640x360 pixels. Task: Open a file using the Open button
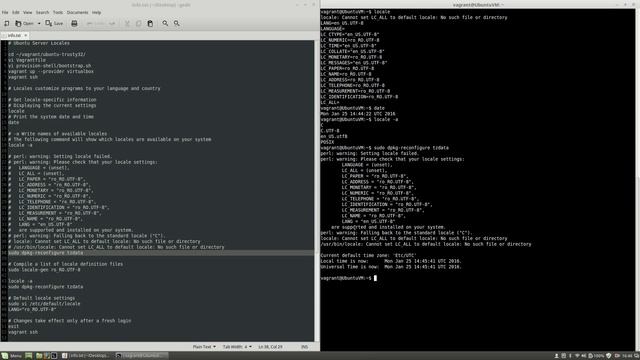coord(24,23)
